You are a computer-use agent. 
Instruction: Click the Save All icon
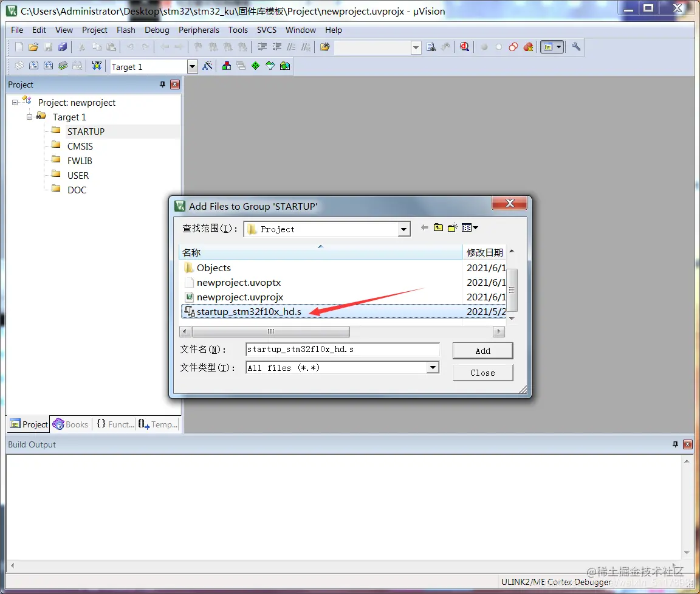(x=63, y=47)
